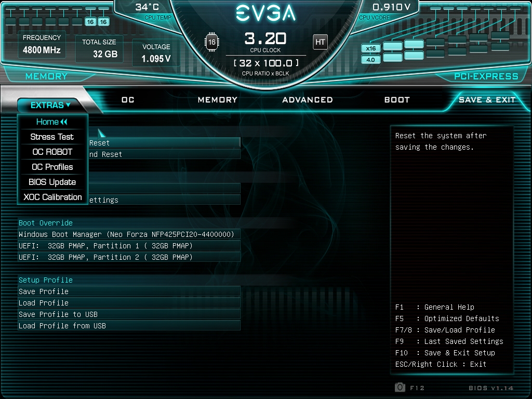Boot from UEFI 32GB PMAP Partition 2
The image size is (532, 399).
(129, 257)
